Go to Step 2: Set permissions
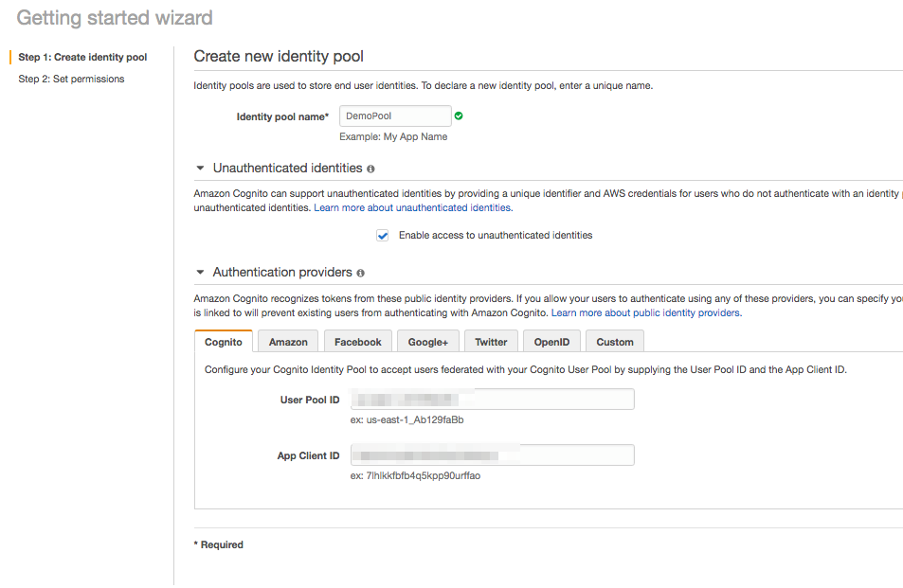The height and width of the screenshot is (588, 903). [71, 79]
